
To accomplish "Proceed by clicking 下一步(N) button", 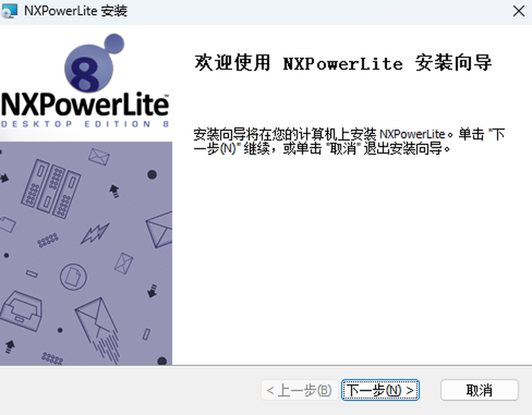I will pyautogui.click(x=380, y=390).
